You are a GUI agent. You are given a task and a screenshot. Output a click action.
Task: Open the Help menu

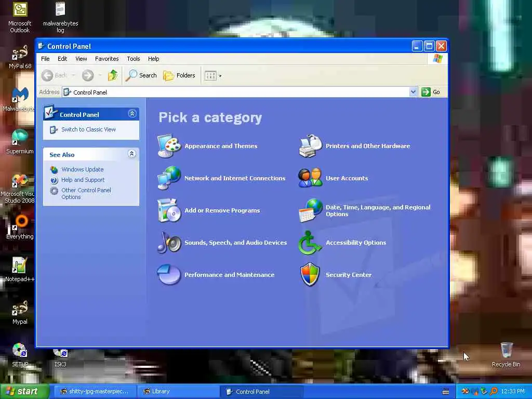[x=153, y=59]
